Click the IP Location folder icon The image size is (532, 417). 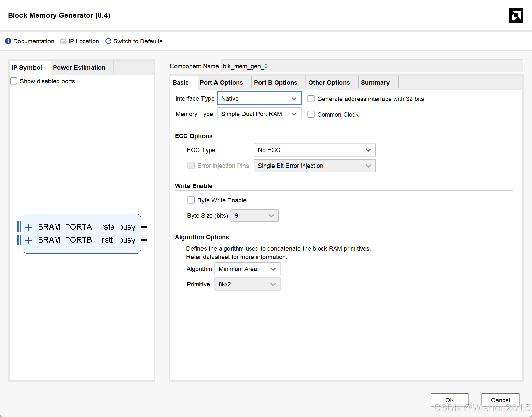pyautogui.click(x=64, y=41)
